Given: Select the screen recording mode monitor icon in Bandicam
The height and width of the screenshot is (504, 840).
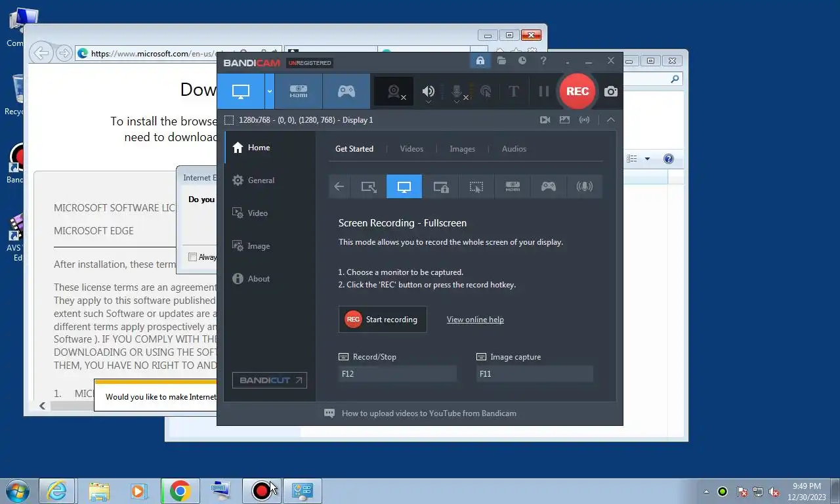Looking at the screenshot, I should coord(241,91).
